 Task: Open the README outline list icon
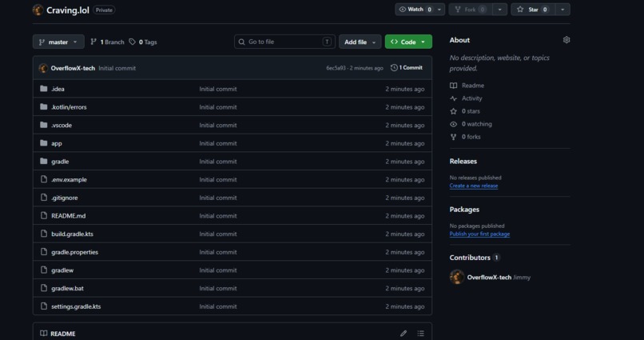[x=420, y=334]
